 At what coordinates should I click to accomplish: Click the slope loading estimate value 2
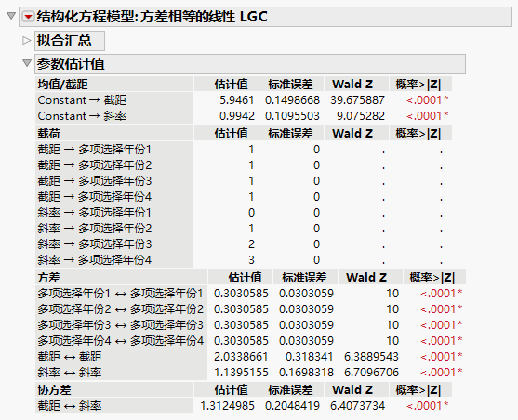click(251, 244)
